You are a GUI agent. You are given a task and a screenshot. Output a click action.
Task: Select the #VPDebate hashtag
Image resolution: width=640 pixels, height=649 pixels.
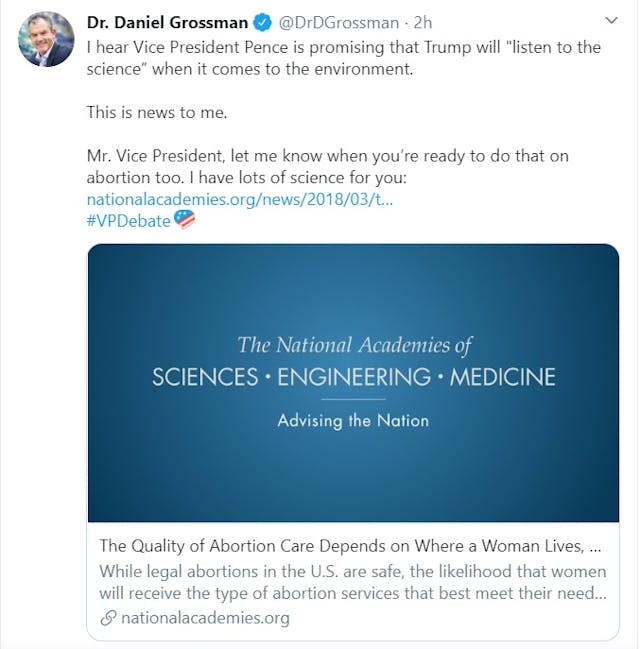tap(128, 220)
